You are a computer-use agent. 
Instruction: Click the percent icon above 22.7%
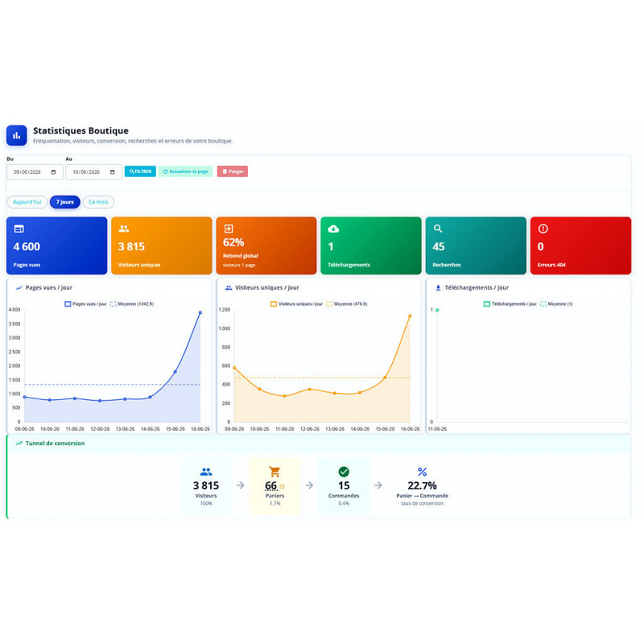point(422,472)
